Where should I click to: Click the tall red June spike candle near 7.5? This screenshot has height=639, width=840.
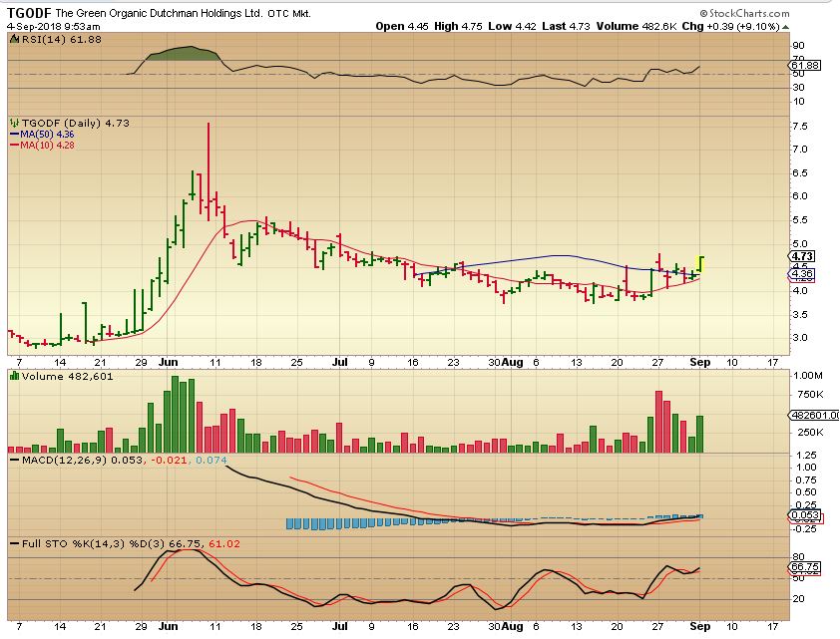pyautogui.click(x=209, y=171)
